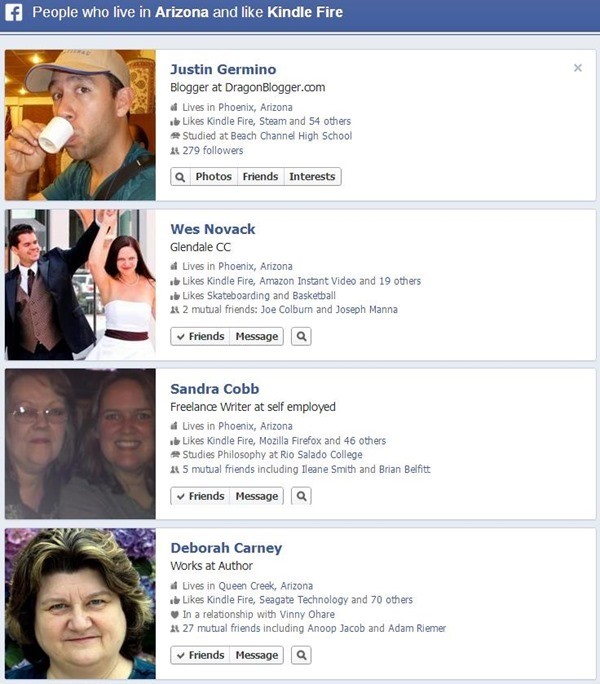Send a message to Sandra Cobb
The width and height of the screenshot is (600, 684).
click(257, 496)
